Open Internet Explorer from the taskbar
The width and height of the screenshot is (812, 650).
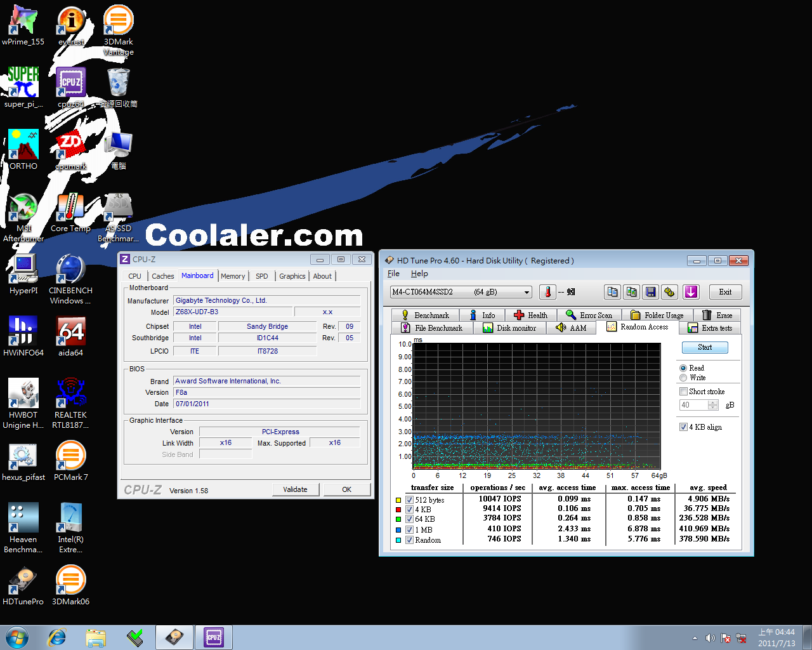tap(57, 637)
